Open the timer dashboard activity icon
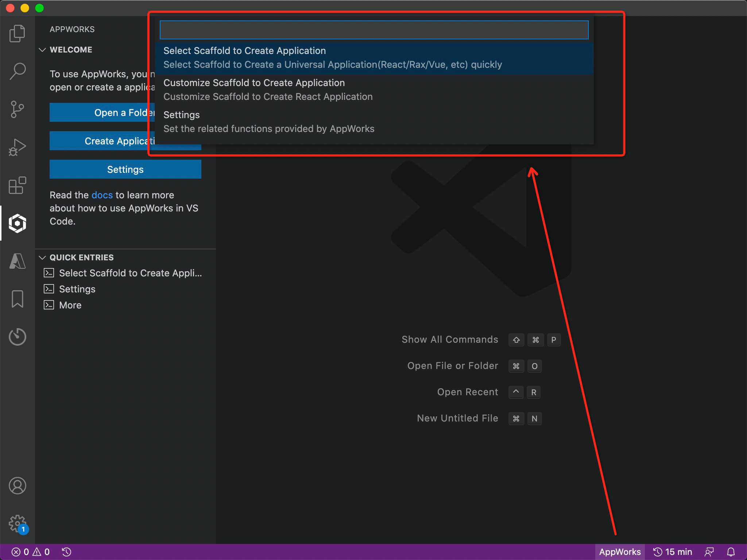 coord(17,337)
